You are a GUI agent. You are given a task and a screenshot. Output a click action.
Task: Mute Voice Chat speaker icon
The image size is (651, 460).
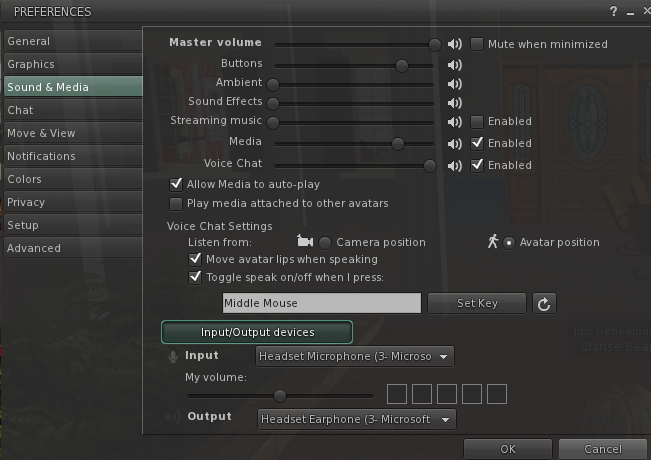455,166
